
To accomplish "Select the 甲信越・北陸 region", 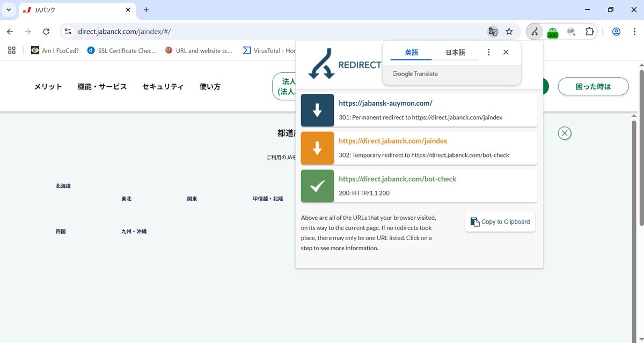I will click(x=268, y=199).
